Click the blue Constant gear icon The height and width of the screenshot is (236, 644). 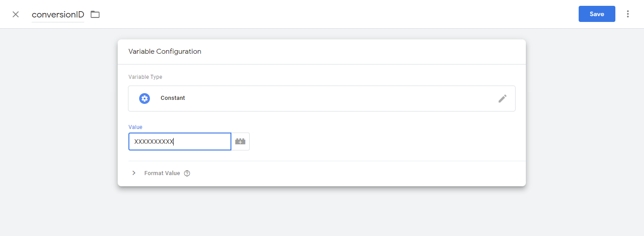tap(145, 99)
